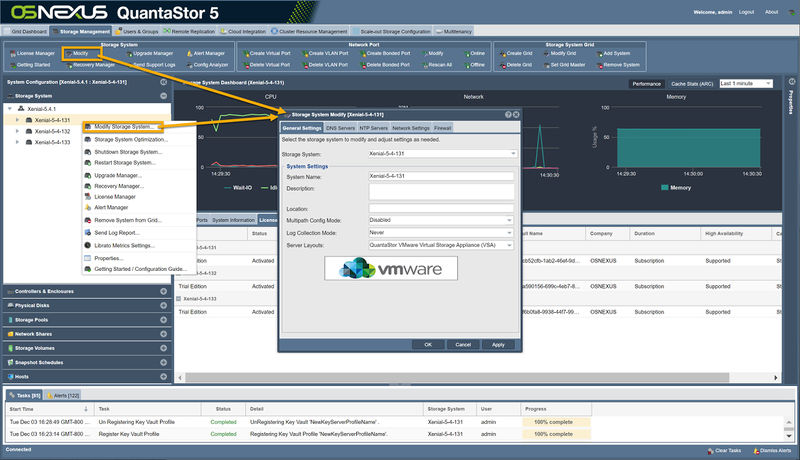Expand the Storage Pools section

click(163, 320)
